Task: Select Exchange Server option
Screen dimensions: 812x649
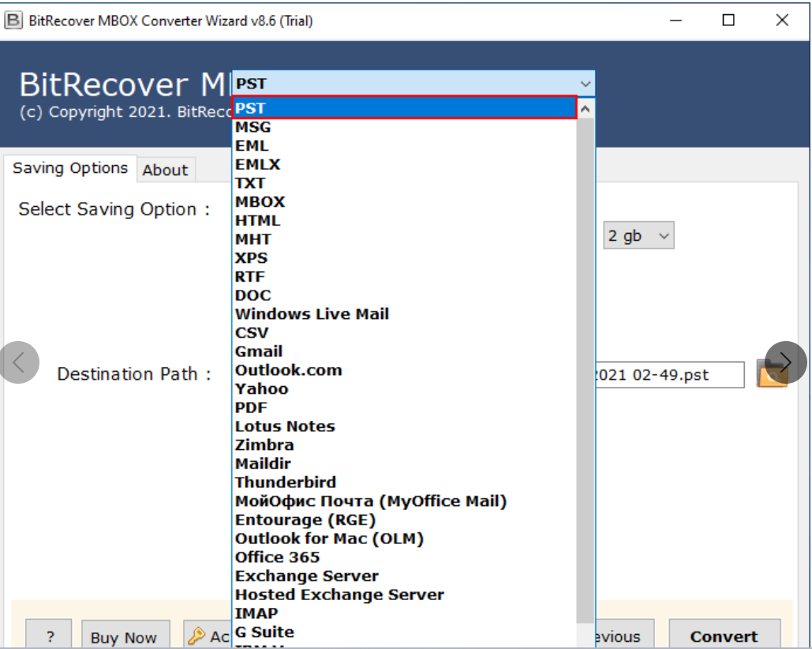Action: click(x=405, y=576)
